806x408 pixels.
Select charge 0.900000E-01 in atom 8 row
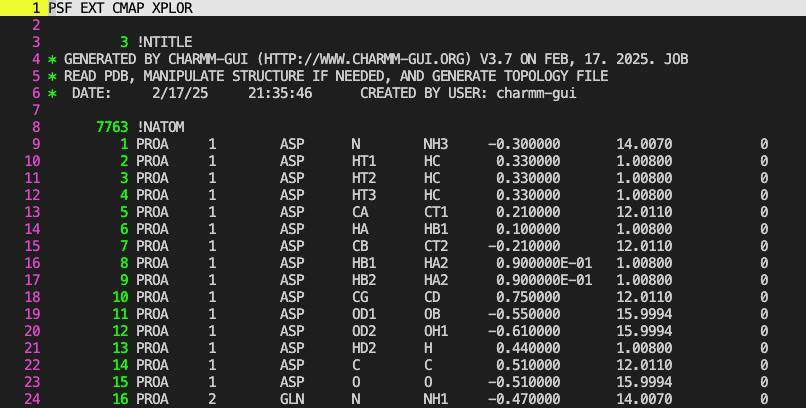click(544, 263)
